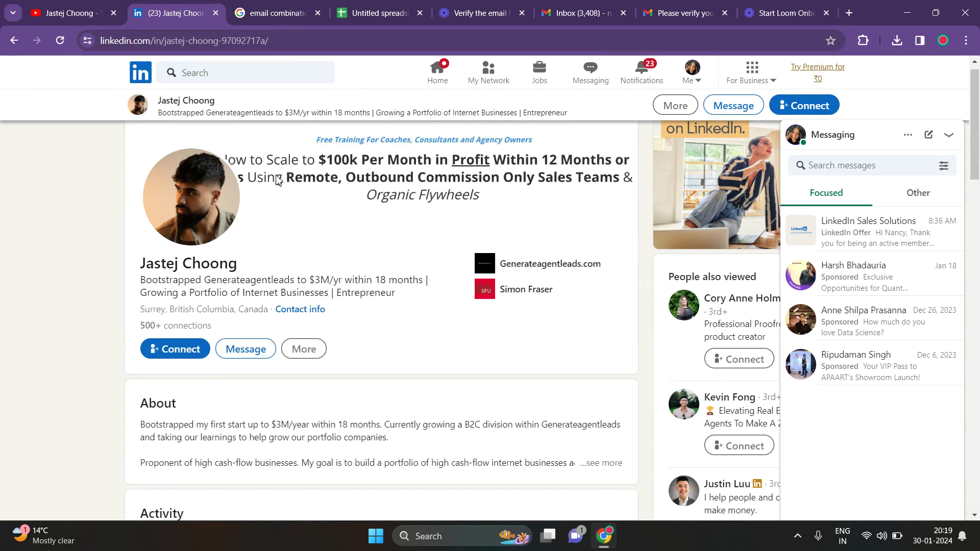Screen dimensions: 980x551
Task: Open messaging filter settings icon
Action: 944,165
